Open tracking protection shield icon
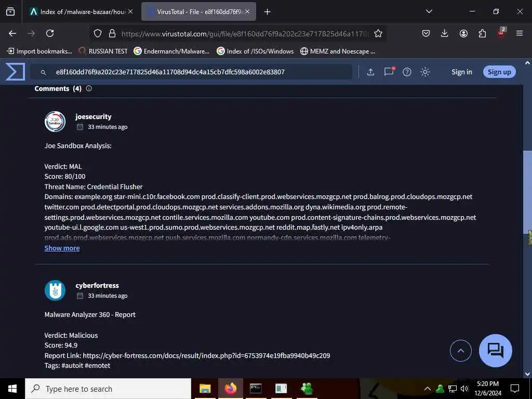532x399 pixels. coord(98,33)
